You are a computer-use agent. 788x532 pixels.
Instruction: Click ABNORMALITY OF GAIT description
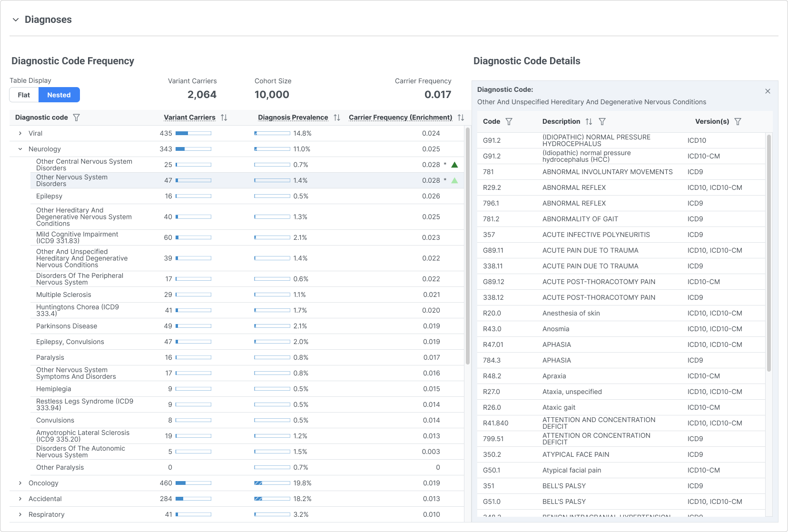580,219
